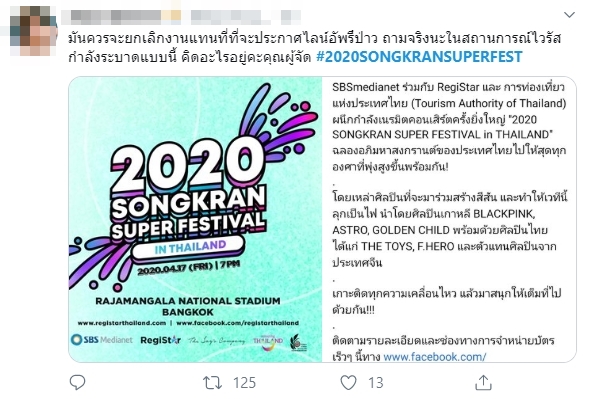Click the IN THAILAND banner on poster
591x399 pixels.
[190, 248]
